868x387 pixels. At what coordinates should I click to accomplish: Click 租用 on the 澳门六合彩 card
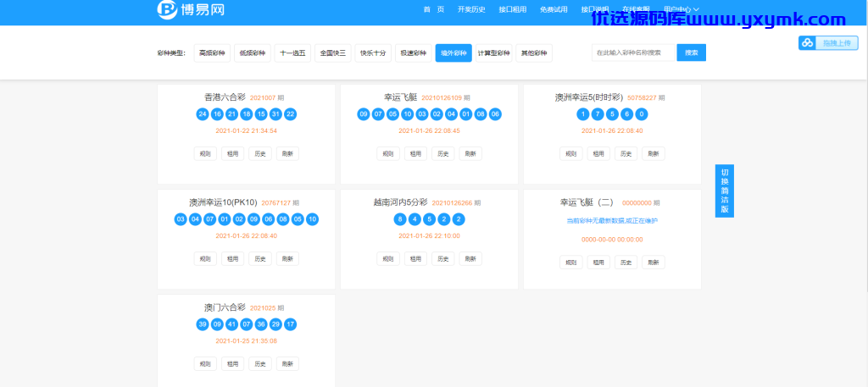coord(233,364)
